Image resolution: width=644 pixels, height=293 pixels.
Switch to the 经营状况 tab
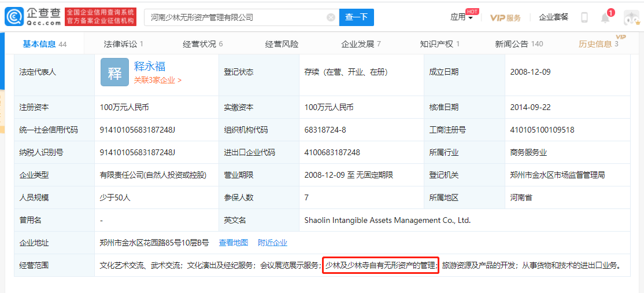tap(203, 44)
